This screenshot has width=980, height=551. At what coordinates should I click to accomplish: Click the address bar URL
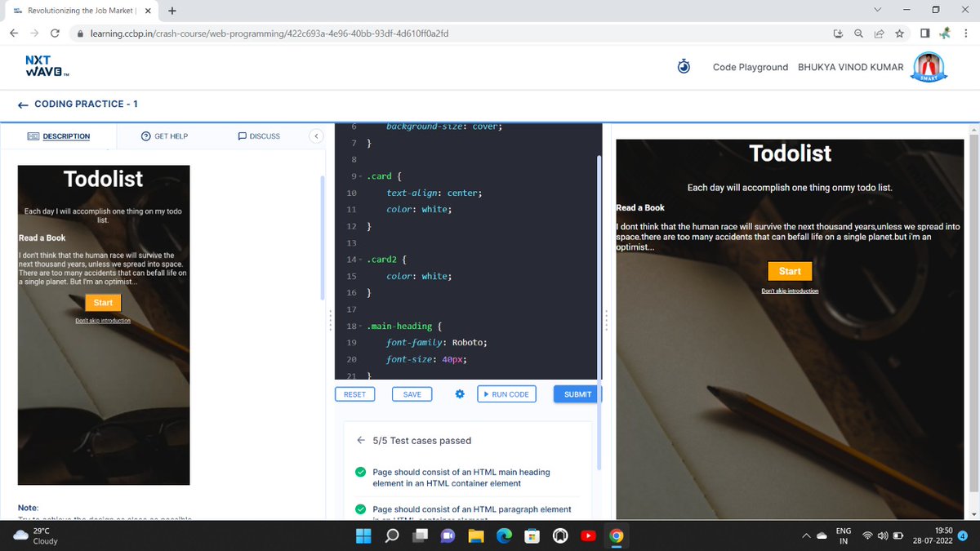point(269,33)
